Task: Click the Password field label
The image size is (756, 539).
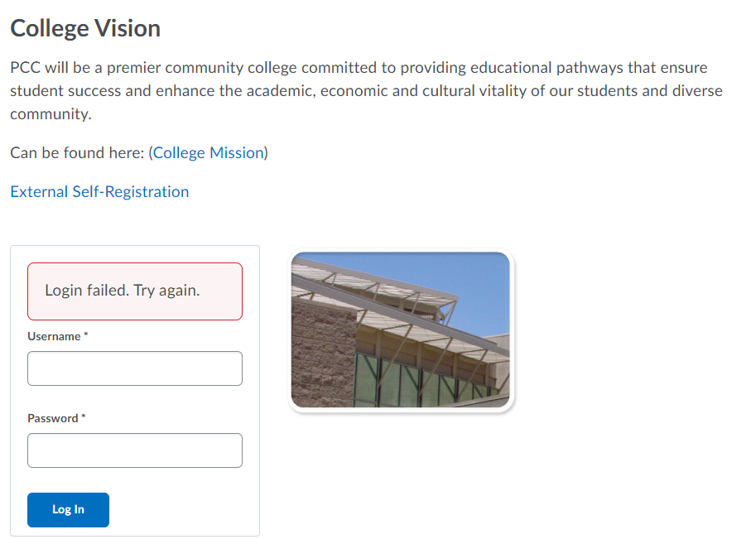Action: pos(54,418)
